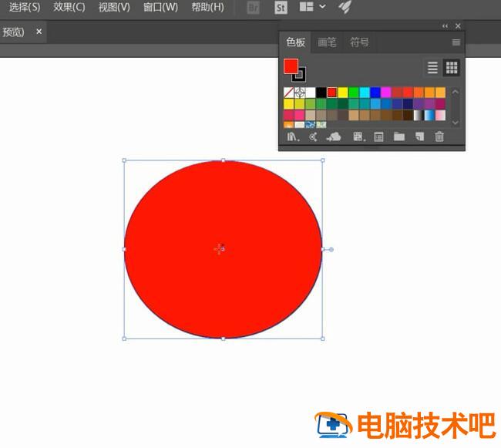Pick the yellow swatch in first row
This screenshot has width=501, height=448.
(343, 93)
